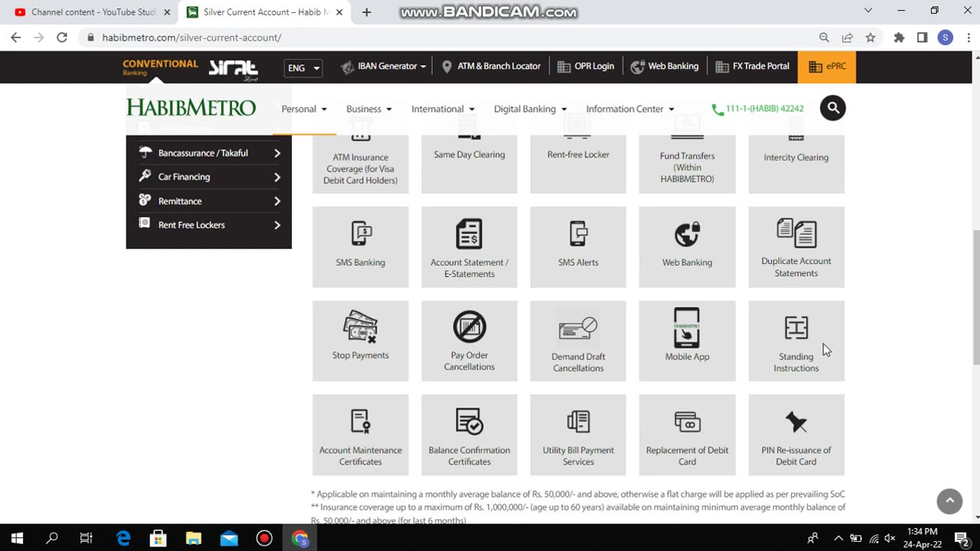Open File Explorer from the taskbar
The height and width of the screenshot is (551, 980).
tap(194, 538)
